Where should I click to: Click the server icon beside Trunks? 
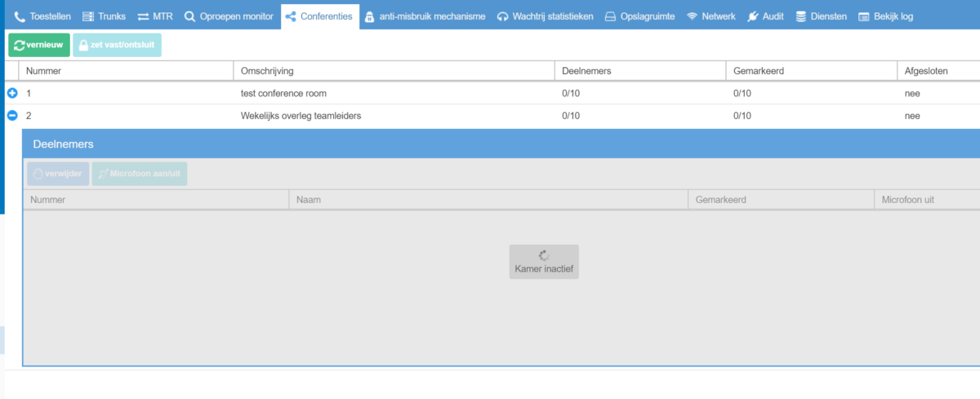point(88,16)
